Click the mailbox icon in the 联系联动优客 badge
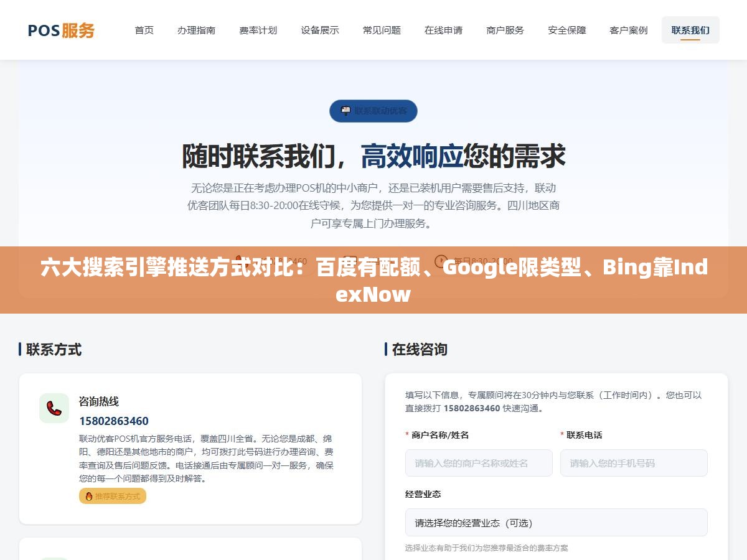This screenshot has width=747, height=560. 345,111
